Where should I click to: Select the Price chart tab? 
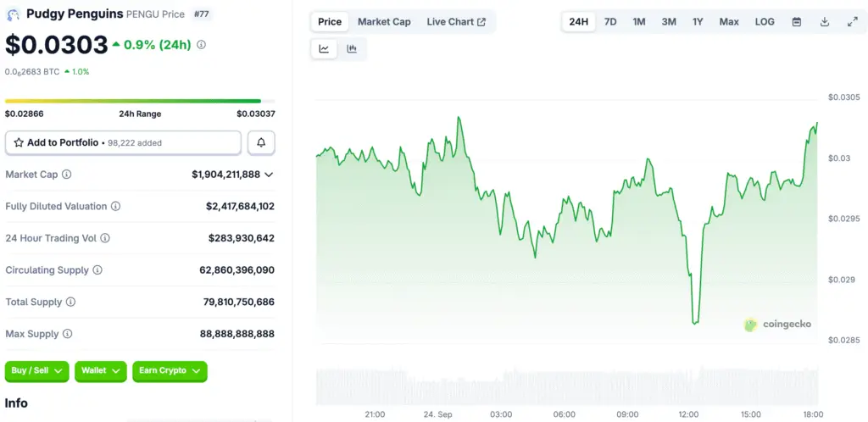click(330, 22)
